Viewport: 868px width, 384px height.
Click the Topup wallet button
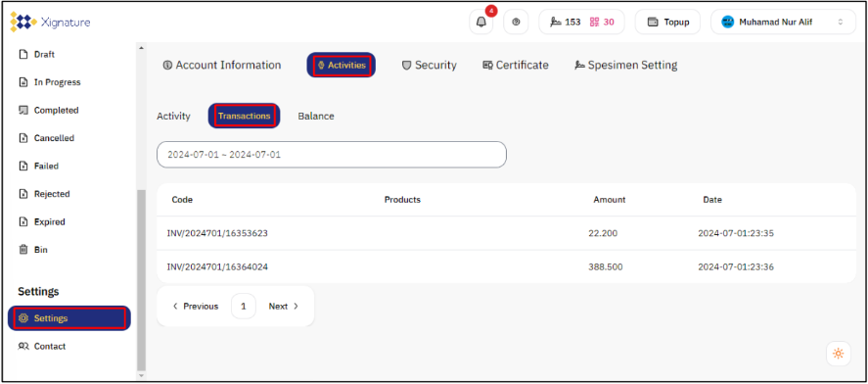pos(667,23)
